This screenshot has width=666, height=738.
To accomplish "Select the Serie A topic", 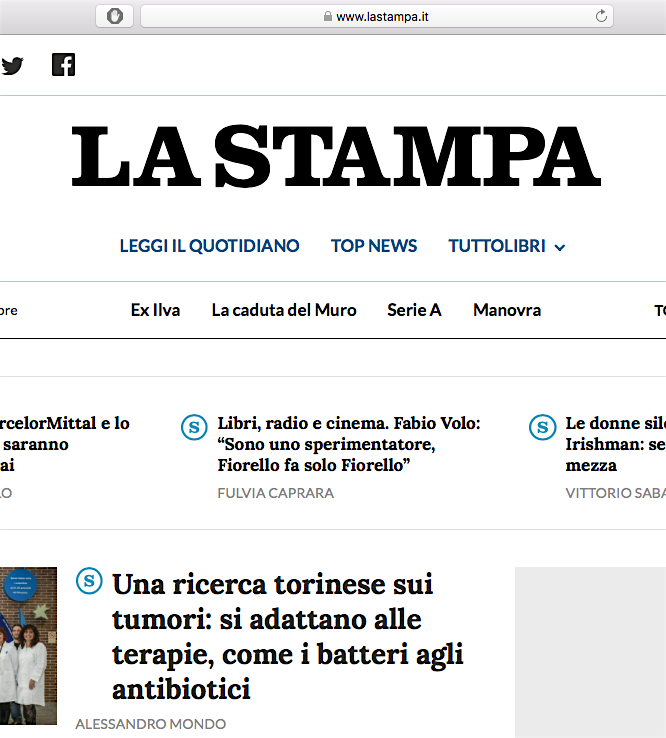I will click(x=414, y=310).
